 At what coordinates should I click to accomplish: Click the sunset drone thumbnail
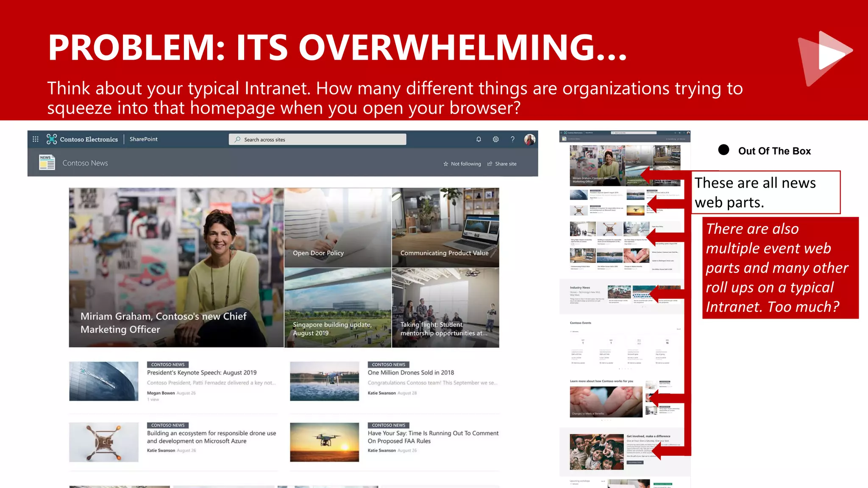[325, 442]
